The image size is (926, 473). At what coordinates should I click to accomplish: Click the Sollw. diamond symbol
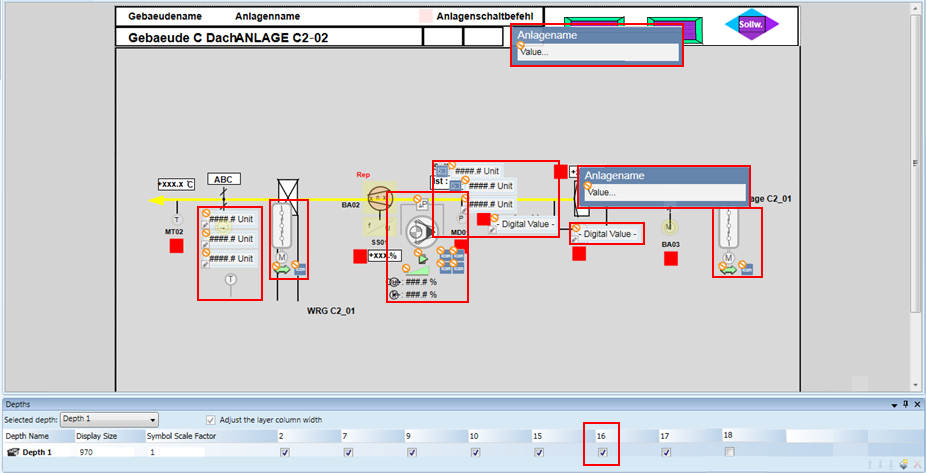coord(750,25)
